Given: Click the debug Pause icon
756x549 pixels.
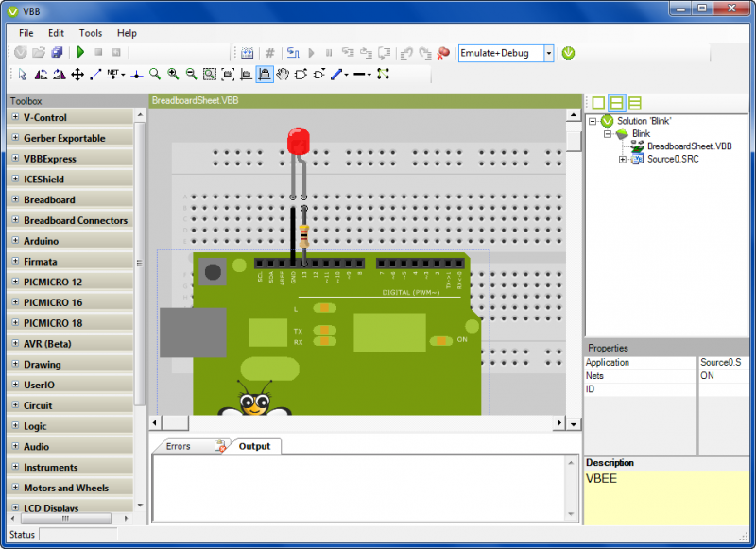Looking at the screenshot, I should pyautogui.click(x=329, y=53).
